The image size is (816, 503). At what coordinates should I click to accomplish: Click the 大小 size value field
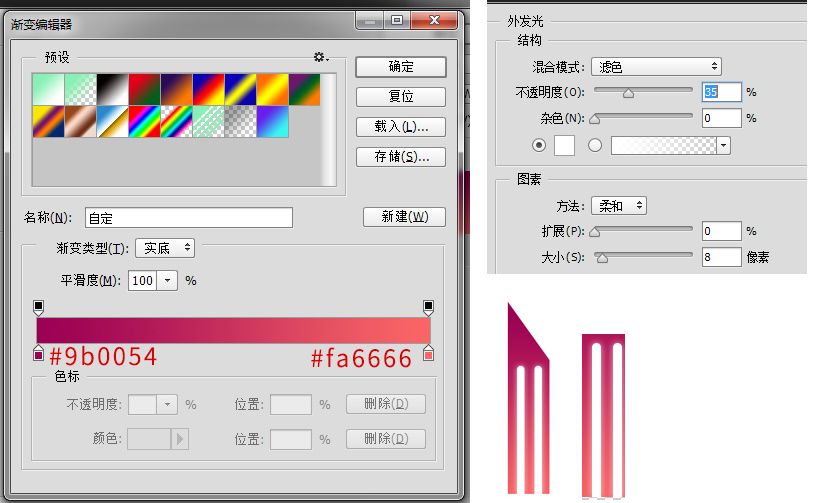click(721, 257)
